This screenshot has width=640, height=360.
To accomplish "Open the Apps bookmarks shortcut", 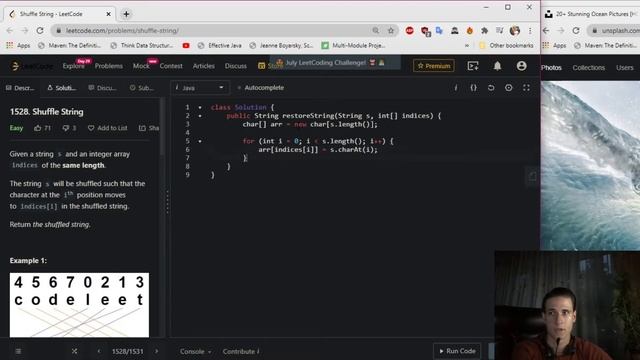I will pos(18,45).
